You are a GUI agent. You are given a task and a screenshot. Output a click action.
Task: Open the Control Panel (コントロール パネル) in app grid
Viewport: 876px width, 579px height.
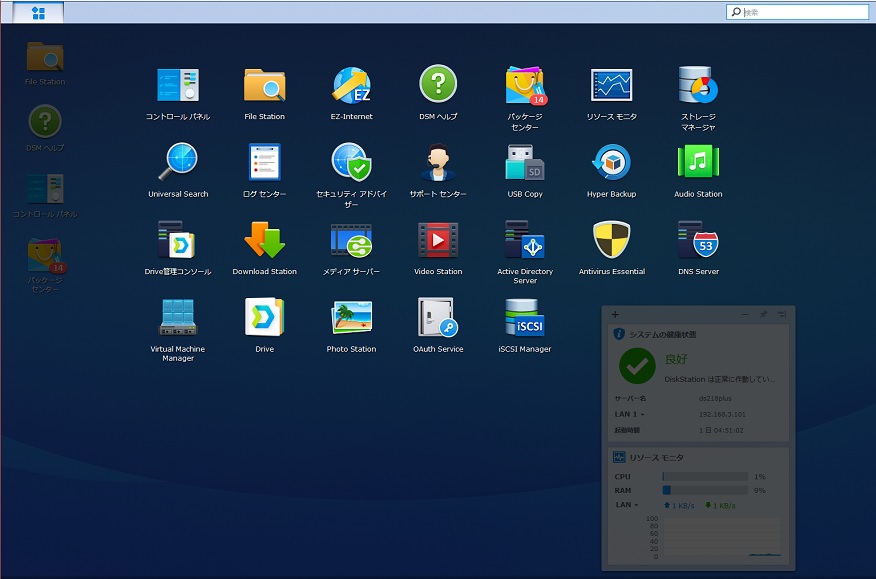[x=178, y=85]
